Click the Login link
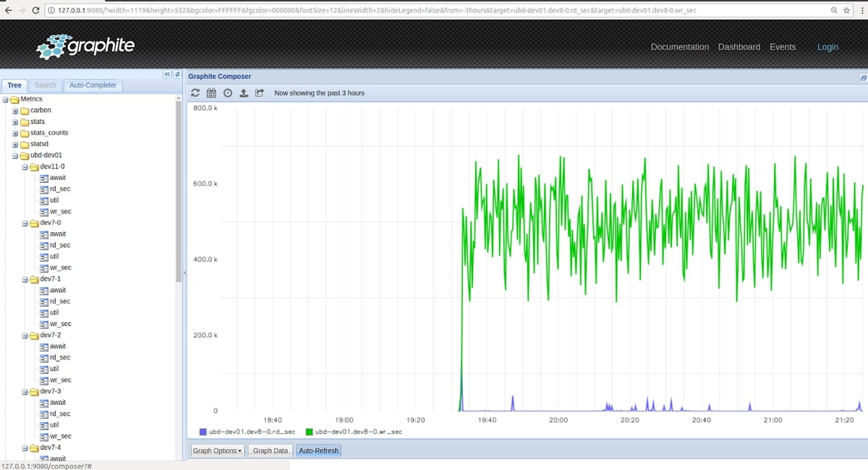This screenshot has height=470, width=868. coord(828,47)
